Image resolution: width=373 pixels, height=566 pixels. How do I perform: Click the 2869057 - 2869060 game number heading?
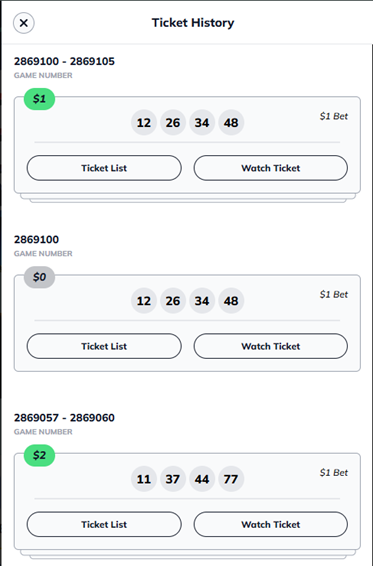tap(64, 418)
